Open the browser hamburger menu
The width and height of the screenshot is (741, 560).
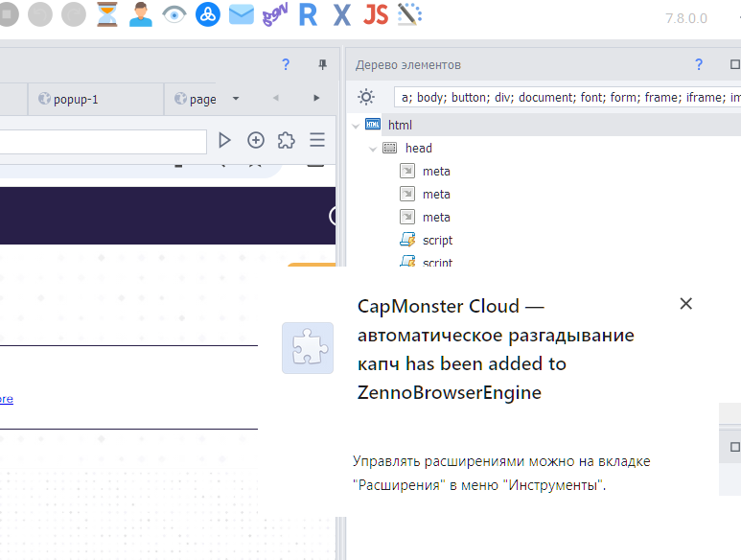(316, 140)
